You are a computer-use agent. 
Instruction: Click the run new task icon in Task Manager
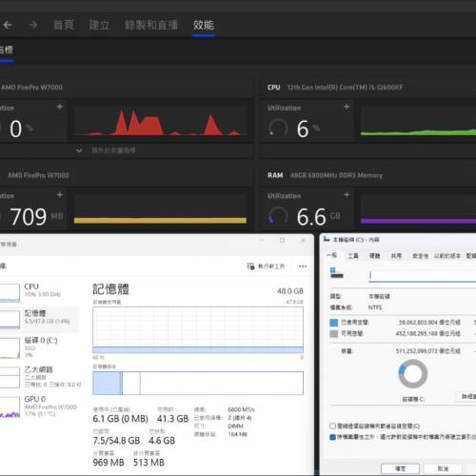tap(250, 266)
